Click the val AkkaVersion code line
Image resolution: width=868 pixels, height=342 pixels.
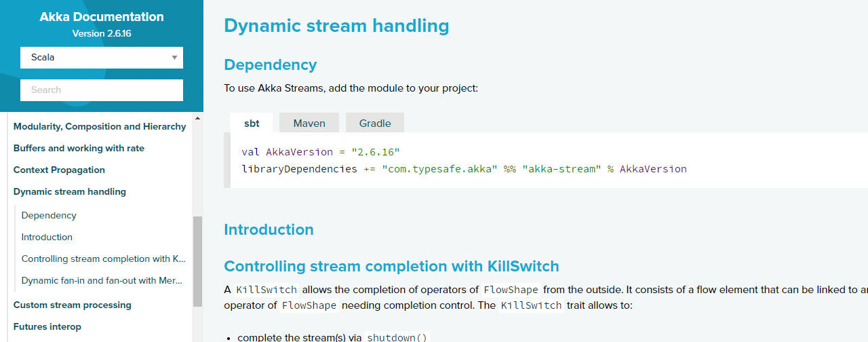pos(321,151)
